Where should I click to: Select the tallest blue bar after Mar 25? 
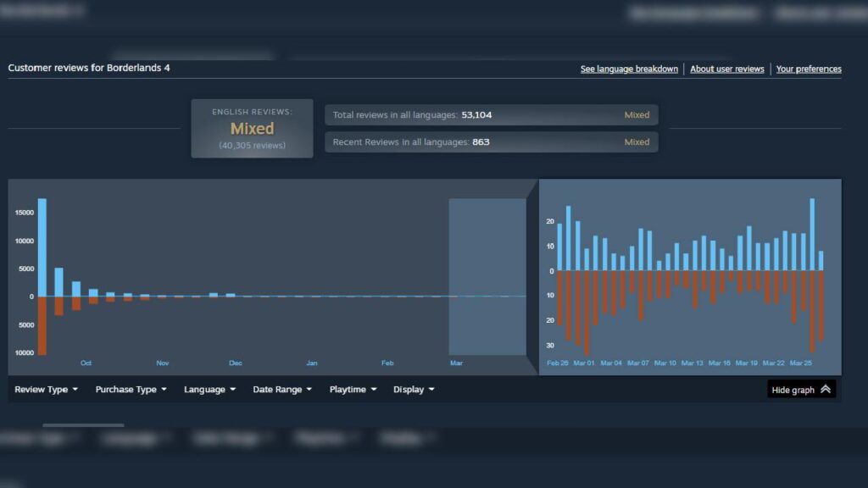pos(812,235)
